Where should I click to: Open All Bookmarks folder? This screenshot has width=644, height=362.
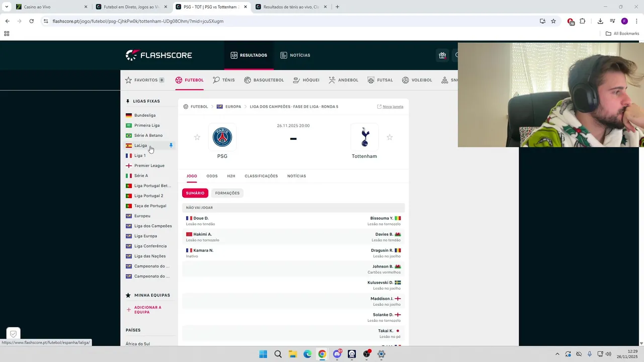pos(622,34)
